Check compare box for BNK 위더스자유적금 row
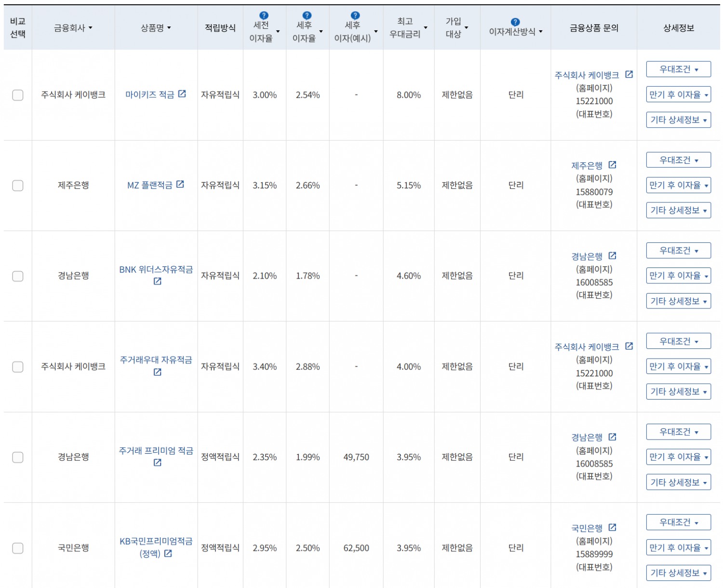The width and height of the screenshot is (723, 588). pos(18,276)
